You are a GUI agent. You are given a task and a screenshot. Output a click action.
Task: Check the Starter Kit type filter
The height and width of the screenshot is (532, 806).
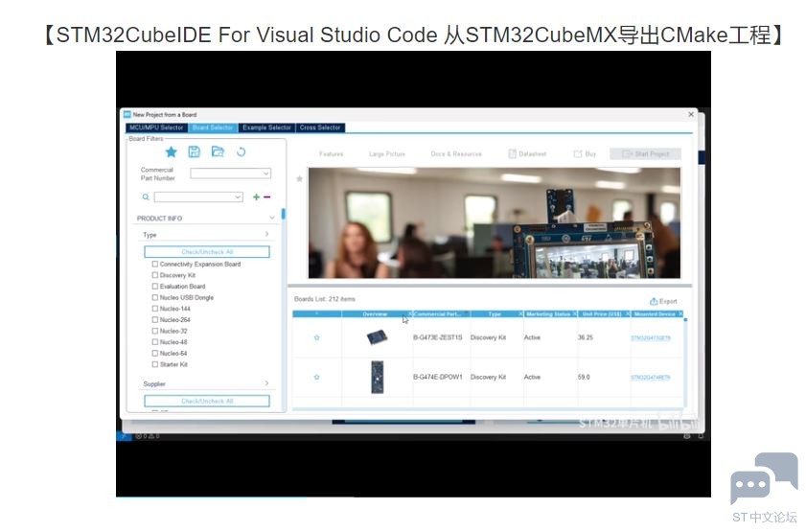(154, 364)
